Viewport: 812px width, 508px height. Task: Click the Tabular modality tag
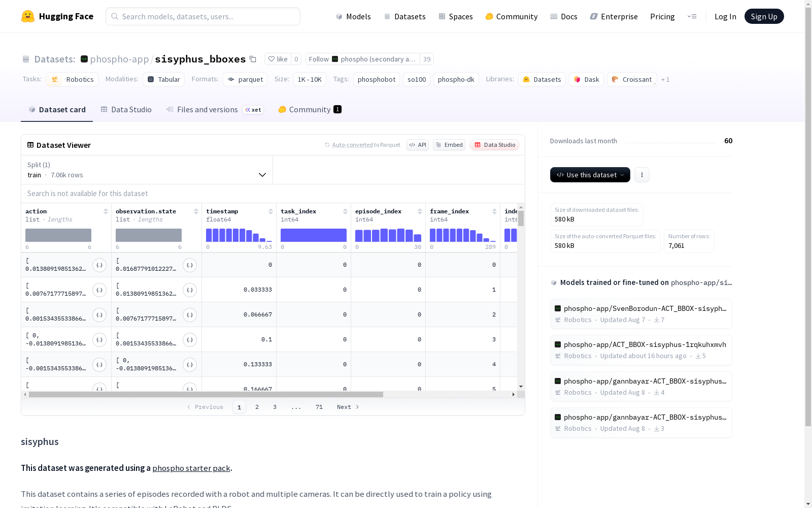163,79
